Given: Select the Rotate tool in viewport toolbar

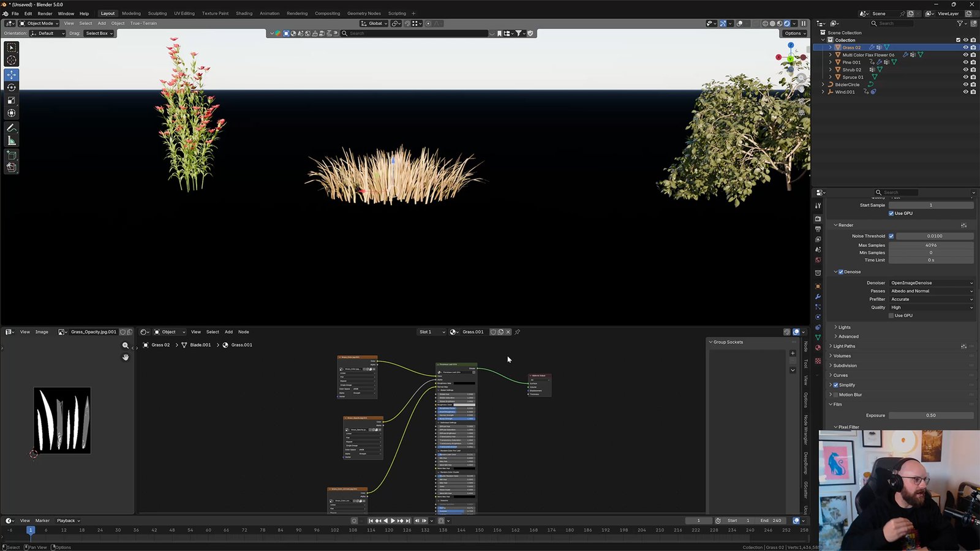Looking at the screenshot, I should coord(11,87).
